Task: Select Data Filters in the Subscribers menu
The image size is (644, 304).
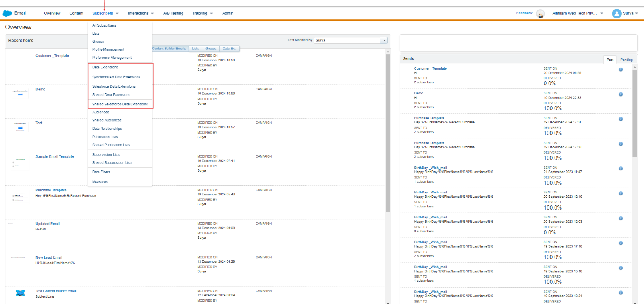Action: tap(101, 172)
